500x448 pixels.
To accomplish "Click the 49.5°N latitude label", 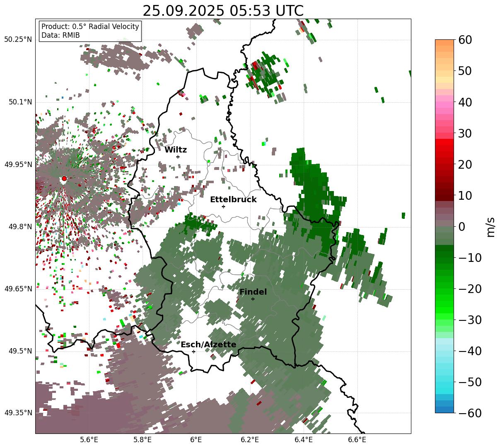I will pyautogui.click(x=20, y=351).
